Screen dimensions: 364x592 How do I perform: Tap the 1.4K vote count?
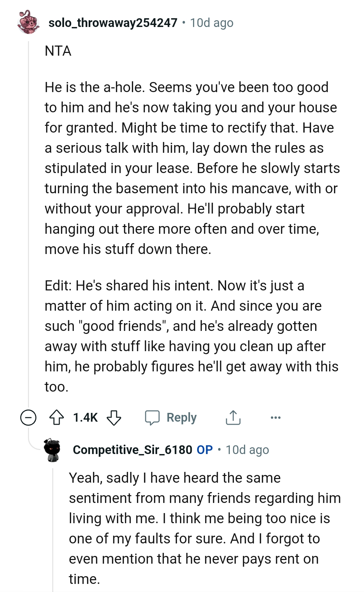[x=85, y=418]
